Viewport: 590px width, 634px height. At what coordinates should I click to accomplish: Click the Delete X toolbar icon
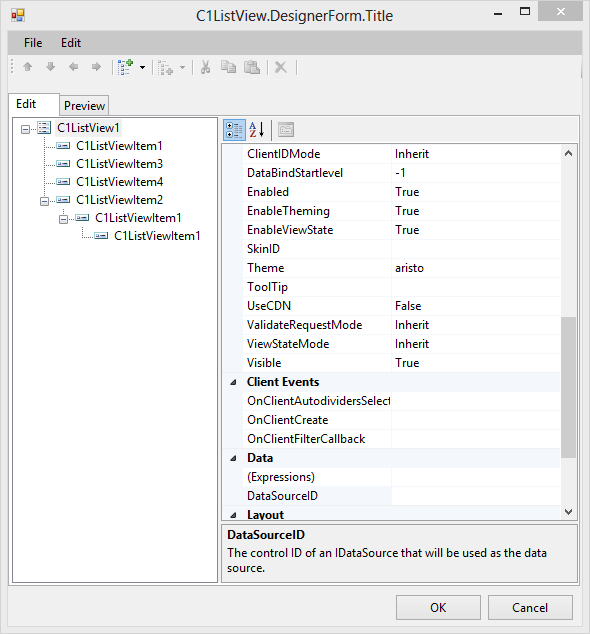[281, 67]
